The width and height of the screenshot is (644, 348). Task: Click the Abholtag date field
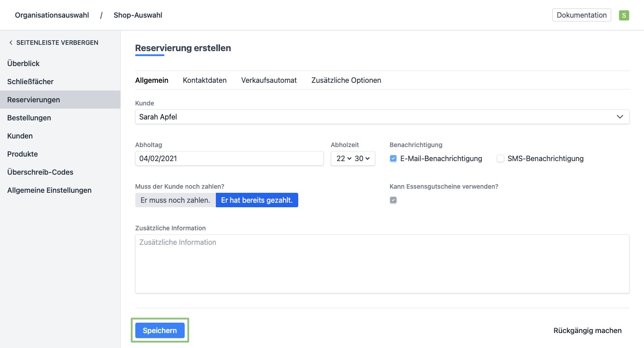click(x=229, y=158)
